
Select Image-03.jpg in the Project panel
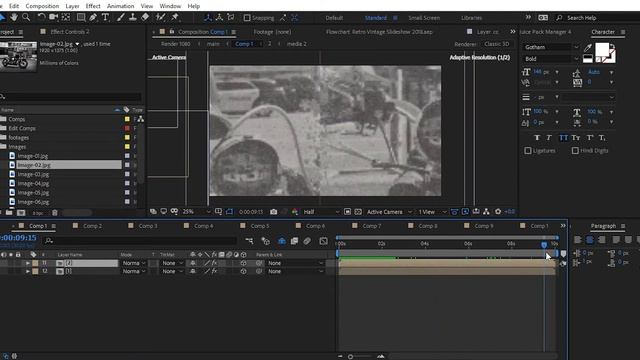(33, 174)
